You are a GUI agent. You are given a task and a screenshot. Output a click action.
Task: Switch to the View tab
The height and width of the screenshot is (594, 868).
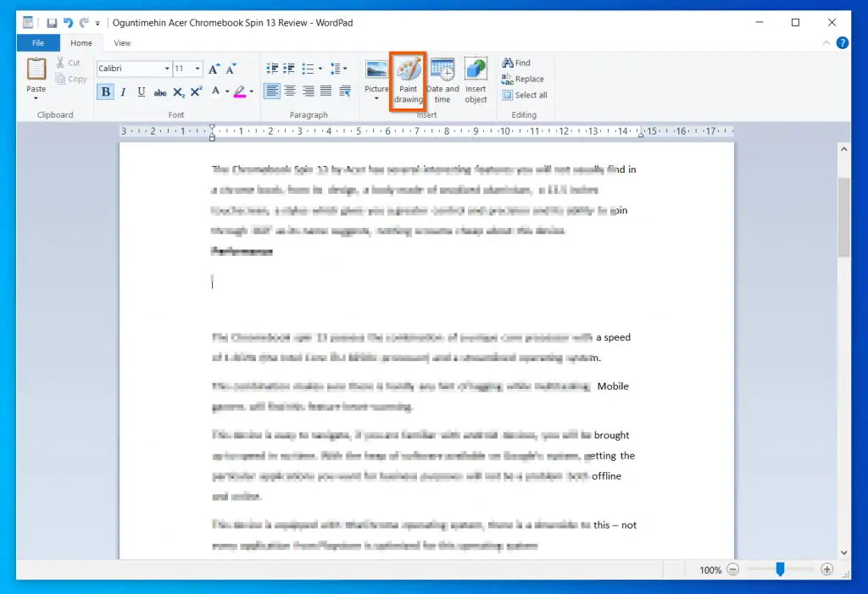[122, 42]
